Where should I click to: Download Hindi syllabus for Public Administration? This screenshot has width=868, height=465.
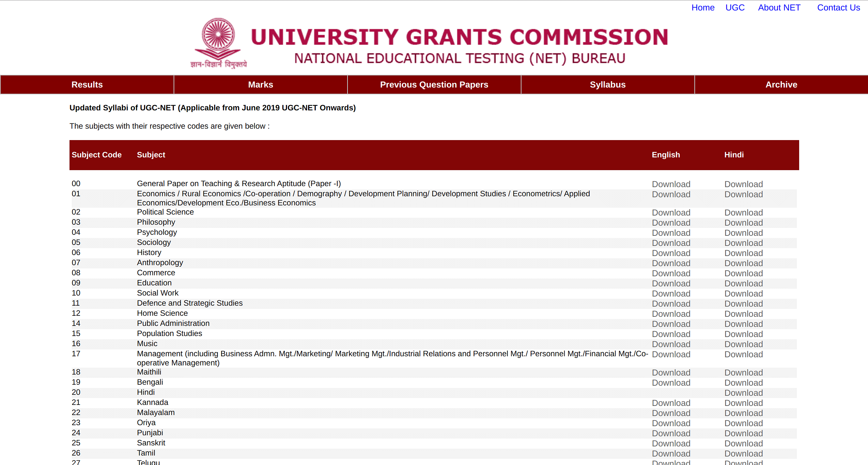point(743,324)
